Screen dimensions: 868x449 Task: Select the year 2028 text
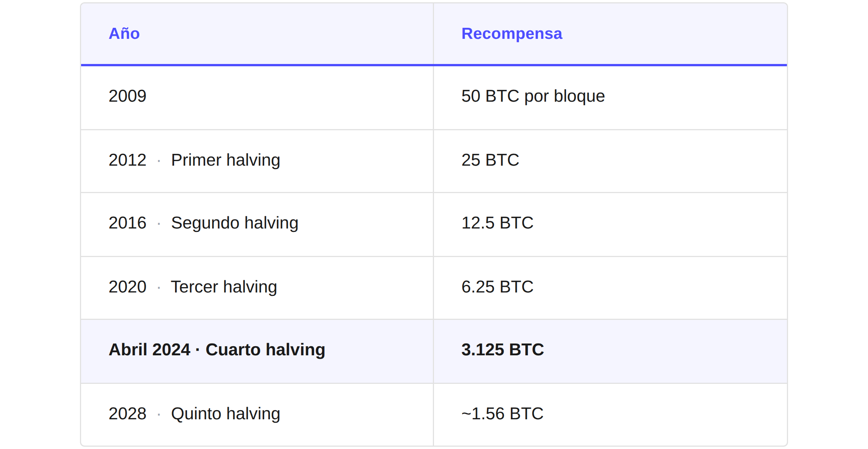click(x=128, y=414)
